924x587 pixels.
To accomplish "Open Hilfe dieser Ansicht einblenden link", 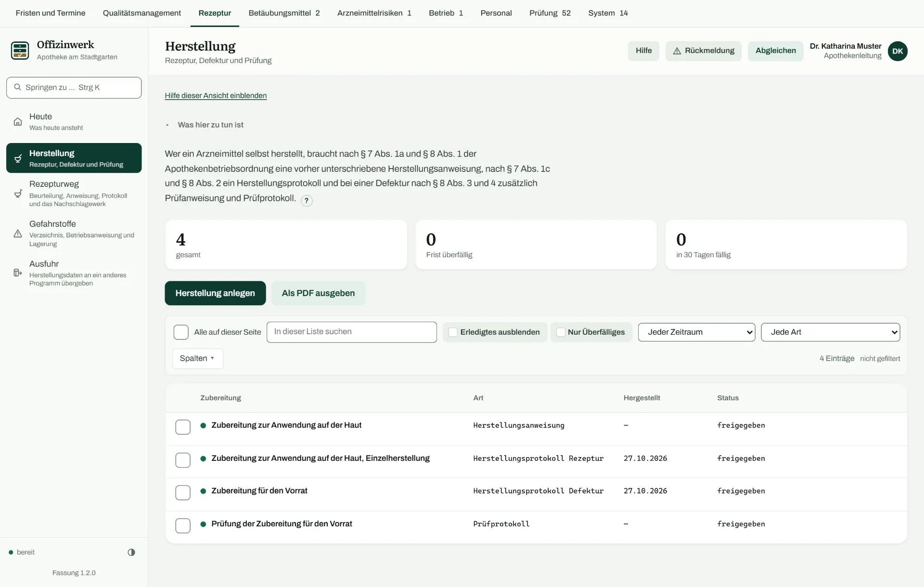I will pos(216,96).
